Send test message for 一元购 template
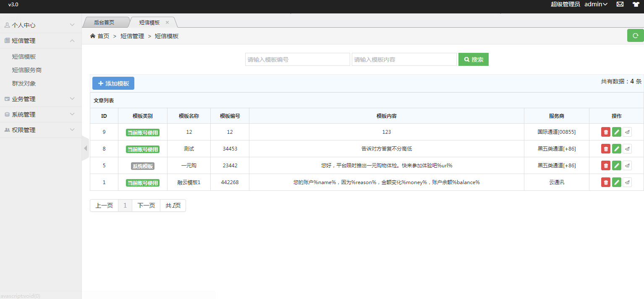This screenshot has height=299, width=644. click(x=627, y=166)
